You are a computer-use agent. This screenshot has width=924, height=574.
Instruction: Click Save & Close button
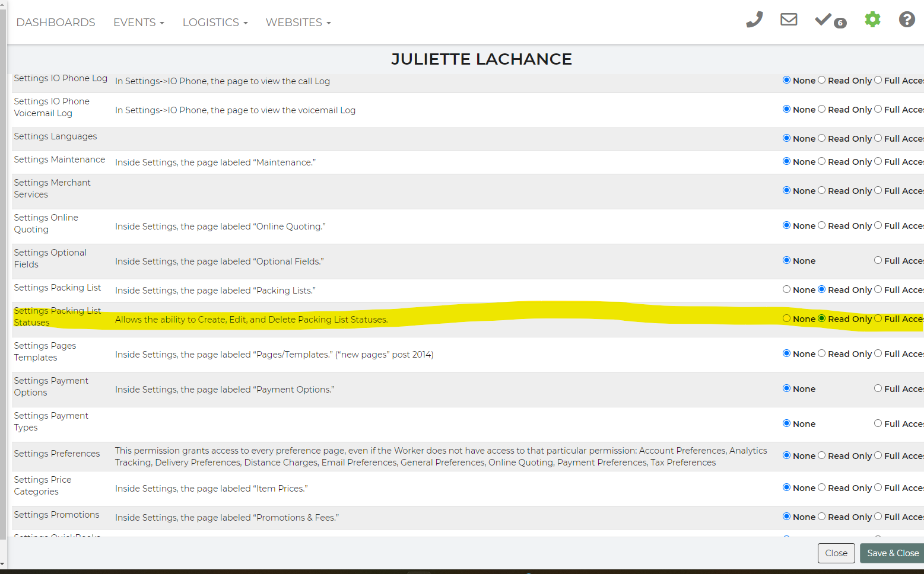892,553
